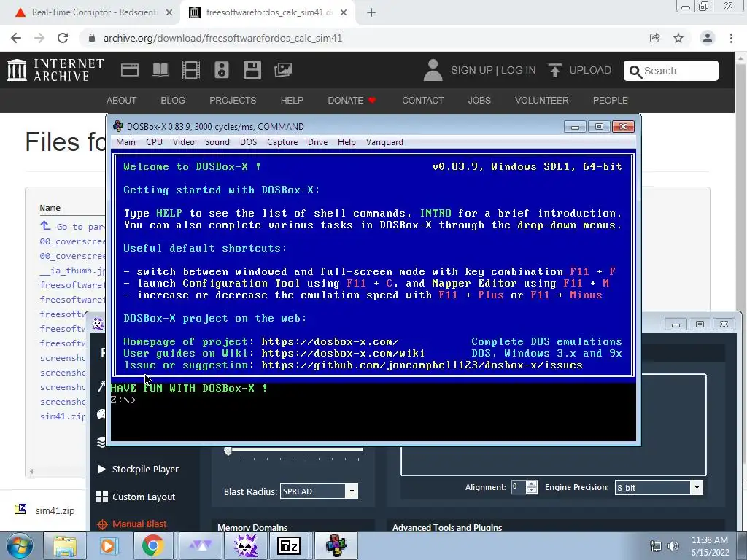Open the DOSBox-X Main menu

click(x=125, y=142)
